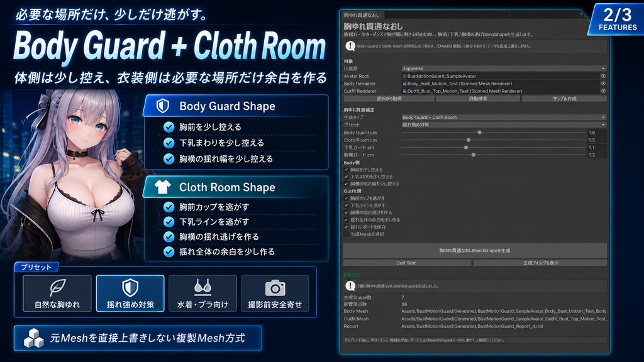Click the shirt icon beside Cloth Room Shape
The height and width of the screenshot is (362, 644).
(163, 187)
